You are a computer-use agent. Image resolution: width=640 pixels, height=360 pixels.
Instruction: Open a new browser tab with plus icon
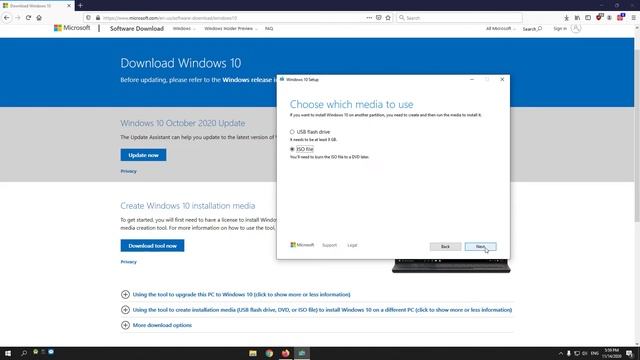pos(80,5)
